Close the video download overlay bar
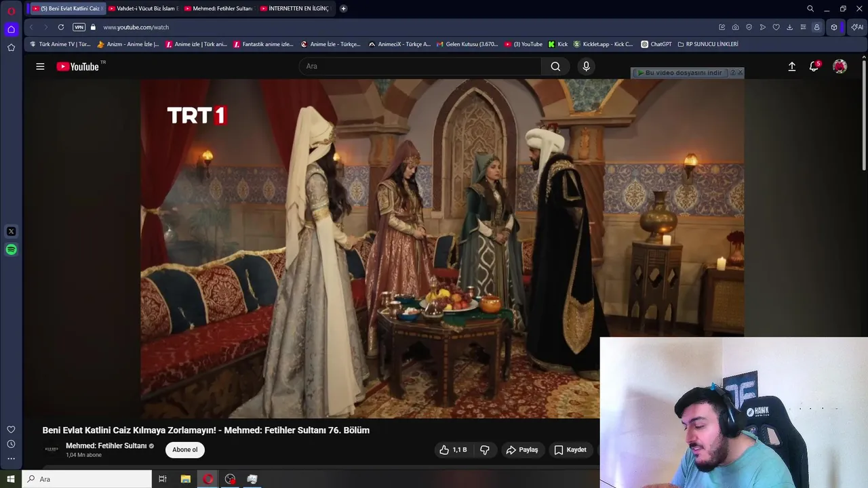868x488 pixels. [x=740, y=73]
